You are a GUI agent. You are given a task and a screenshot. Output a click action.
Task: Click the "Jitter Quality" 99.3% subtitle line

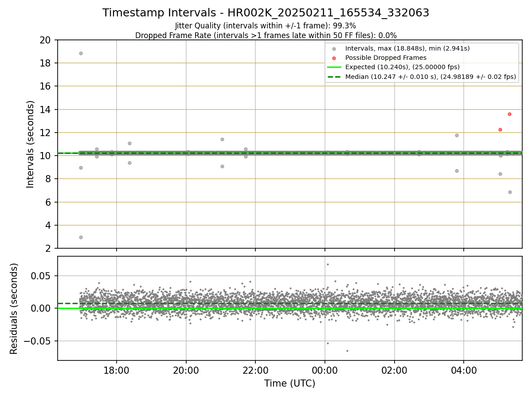[266, 26]
